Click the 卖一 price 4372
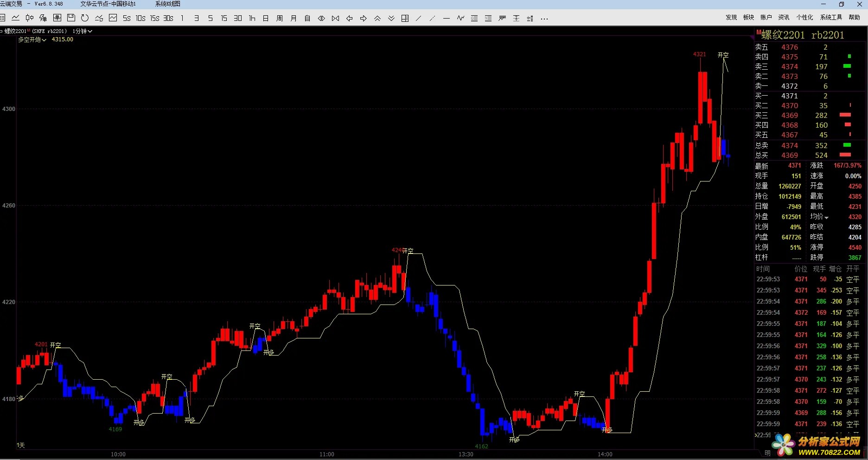The image size is (868, 460). click(789, 86)
